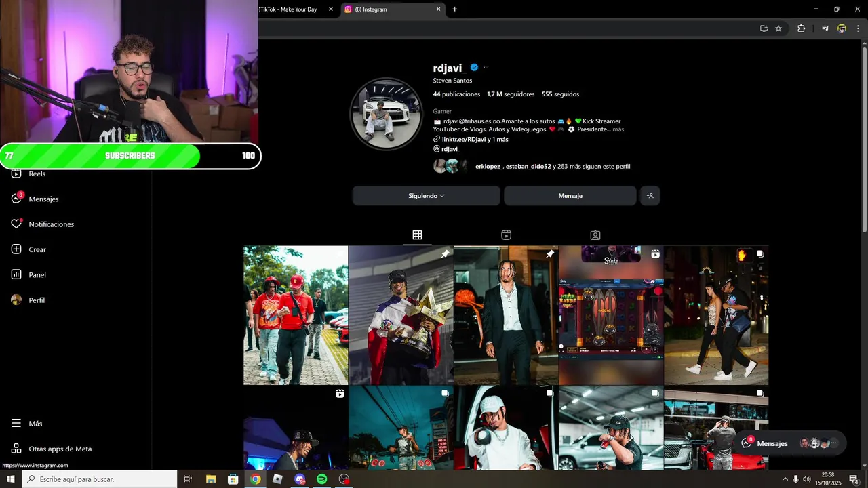This screenshot has width=868, height=488.
Task: Open rdjavi_ profile picture
Action: coord(386,113)
